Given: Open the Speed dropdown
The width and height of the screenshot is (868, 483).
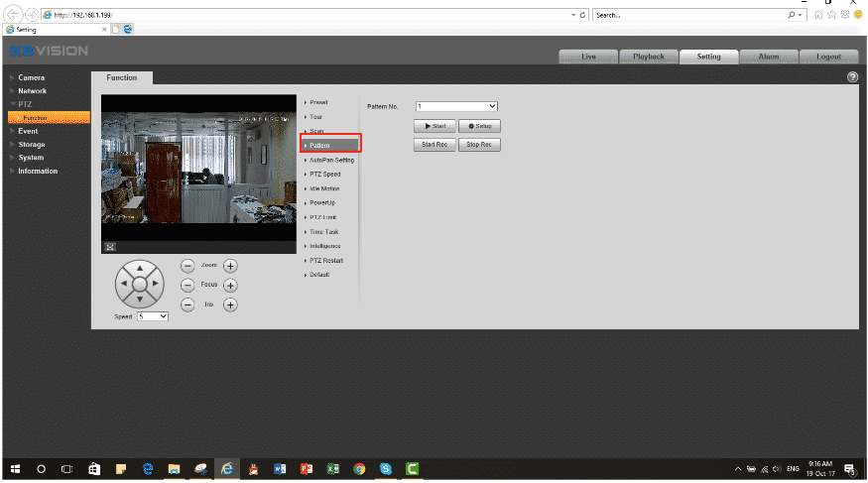Looking at the screenshot, I should coord(154,316).
